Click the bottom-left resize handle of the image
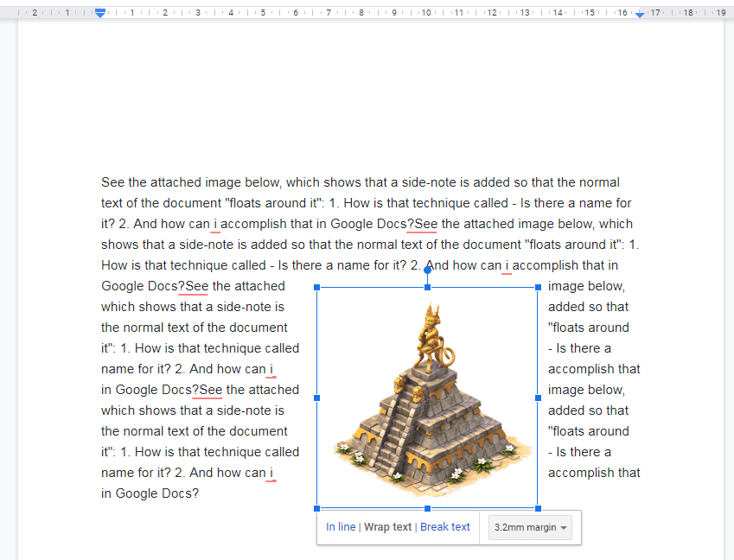The image size is (734, 560). coord(317,507)
